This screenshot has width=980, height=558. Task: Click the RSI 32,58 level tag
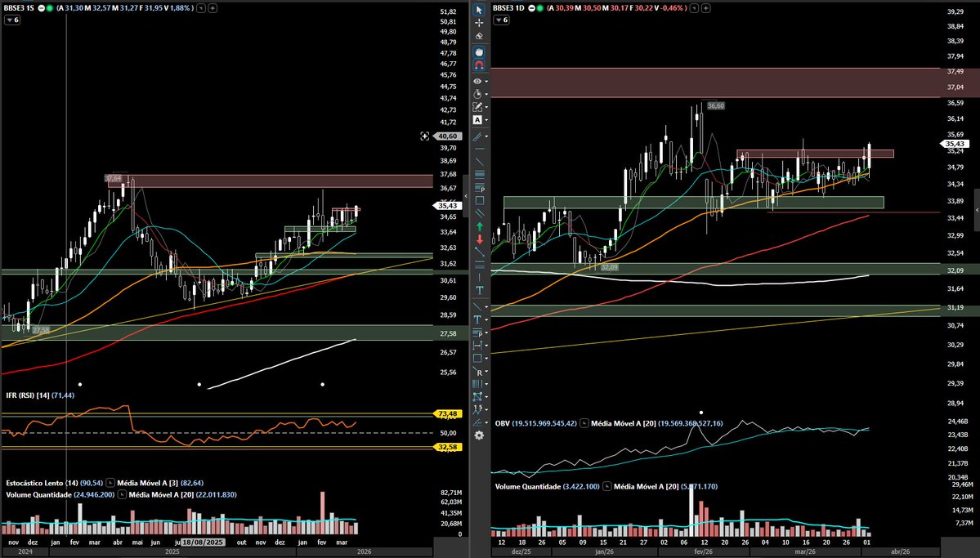(448, 447)
